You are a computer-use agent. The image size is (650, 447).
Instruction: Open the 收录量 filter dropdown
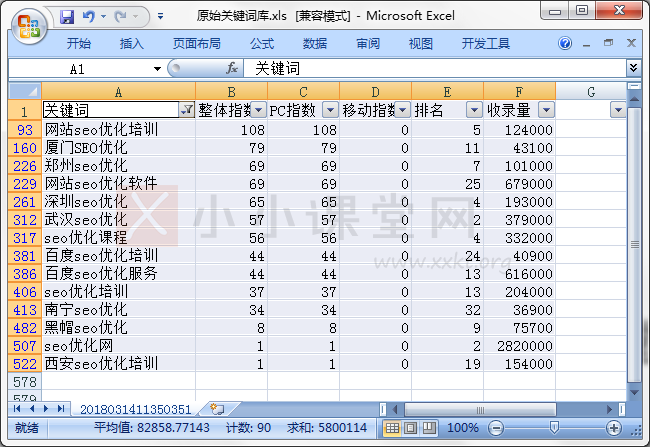tap(546, 110)
